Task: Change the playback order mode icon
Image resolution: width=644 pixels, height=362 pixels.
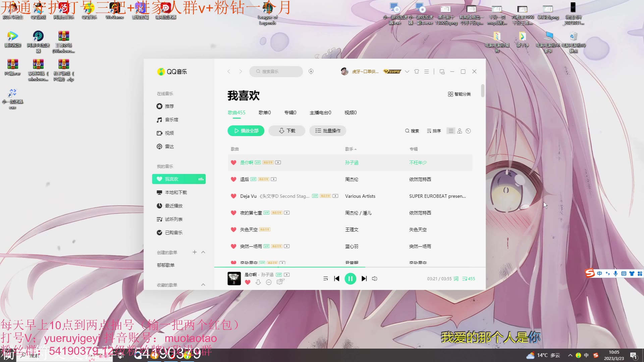Action: (x=325, y=279)
